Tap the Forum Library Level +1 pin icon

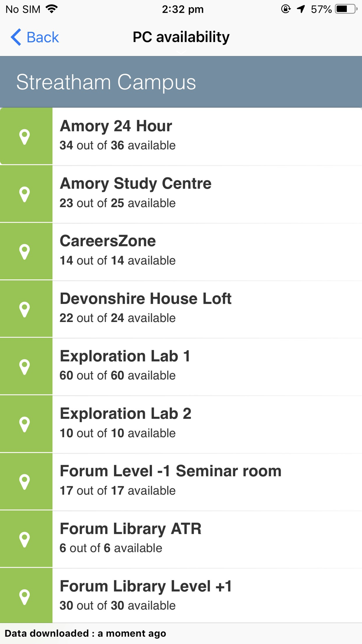coord(25,597)
